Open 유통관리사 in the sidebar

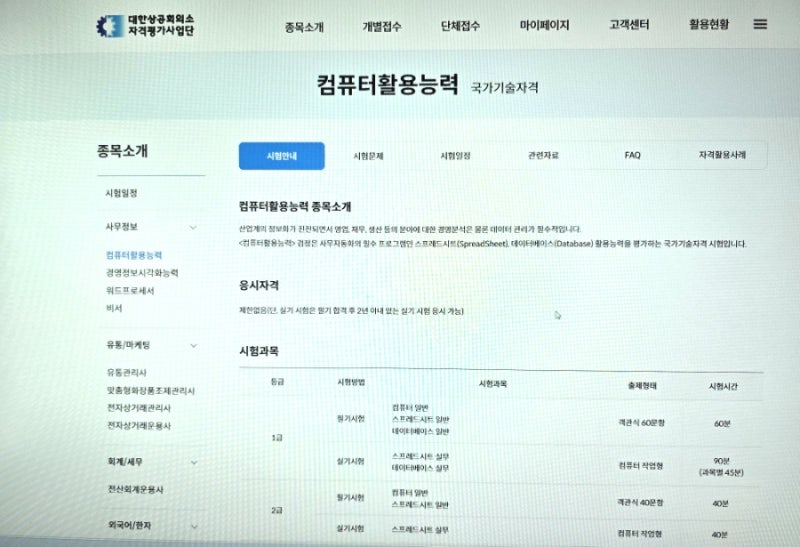(x=127, y=373)
